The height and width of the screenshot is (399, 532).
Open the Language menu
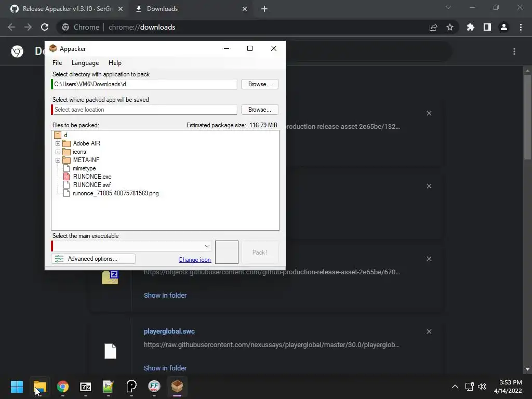tap(85, 63)
